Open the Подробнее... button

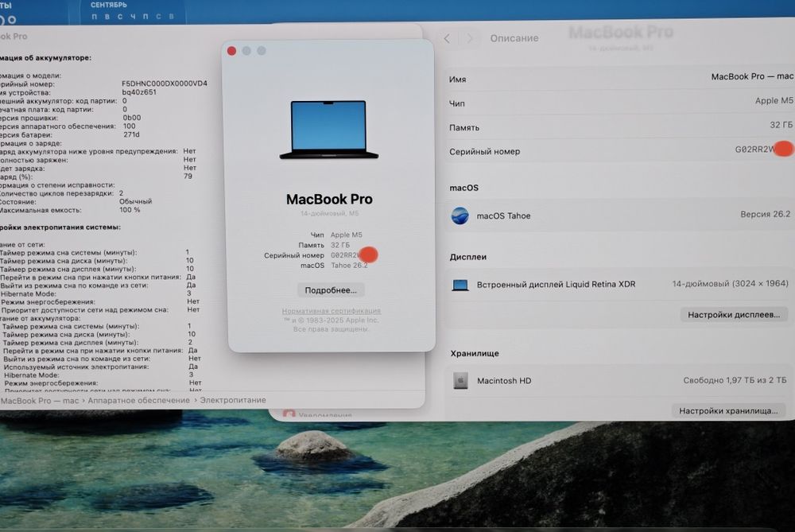(331, 290)
